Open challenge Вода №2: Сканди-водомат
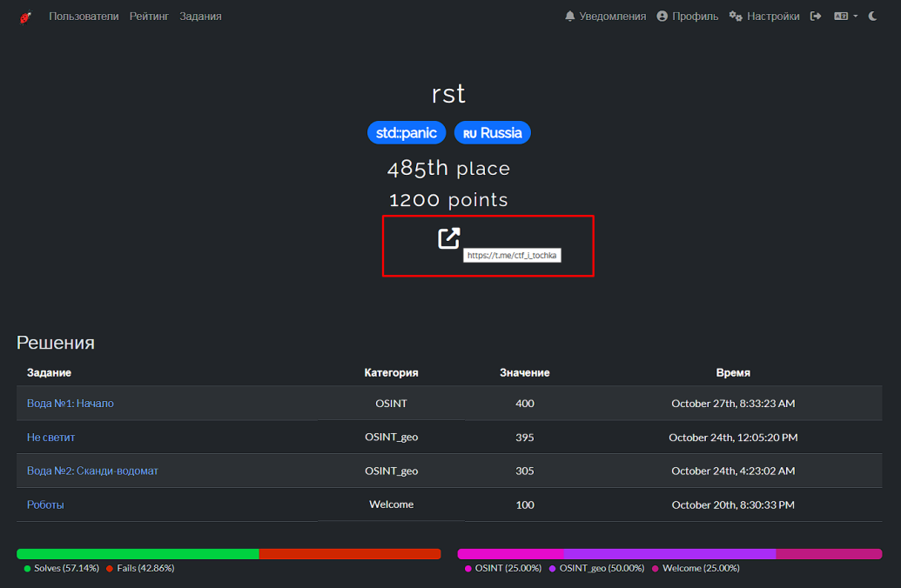 click(x=92, y=471)
